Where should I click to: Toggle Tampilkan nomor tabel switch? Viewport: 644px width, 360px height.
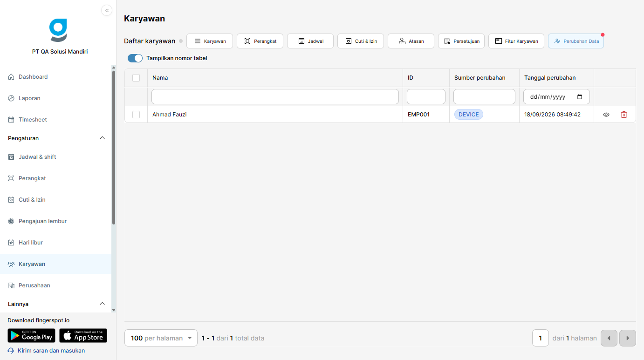click(x=135, y=58)
